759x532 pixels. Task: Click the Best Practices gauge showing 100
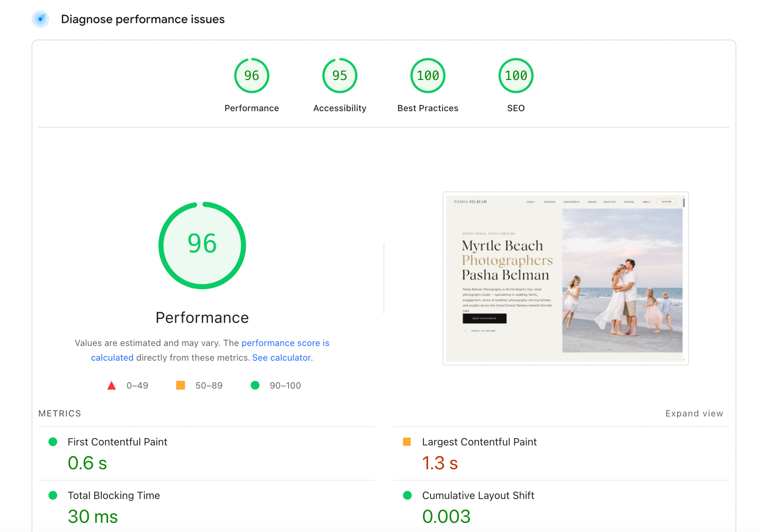pos(427,75)
